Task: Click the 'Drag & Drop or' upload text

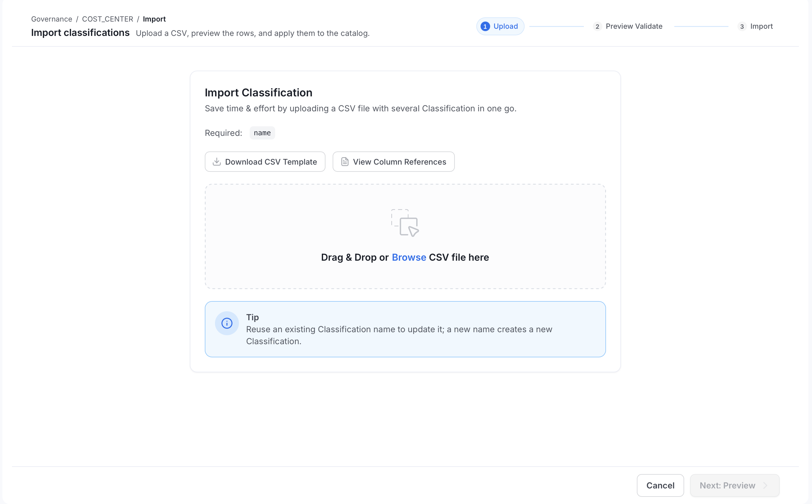Action: 355,257
